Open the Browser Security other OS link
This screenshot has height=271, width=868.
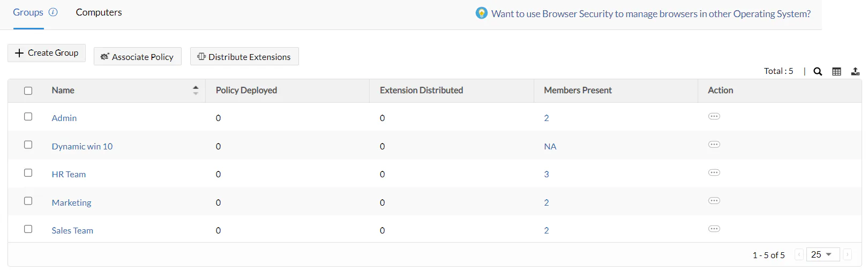coord(651,14)
